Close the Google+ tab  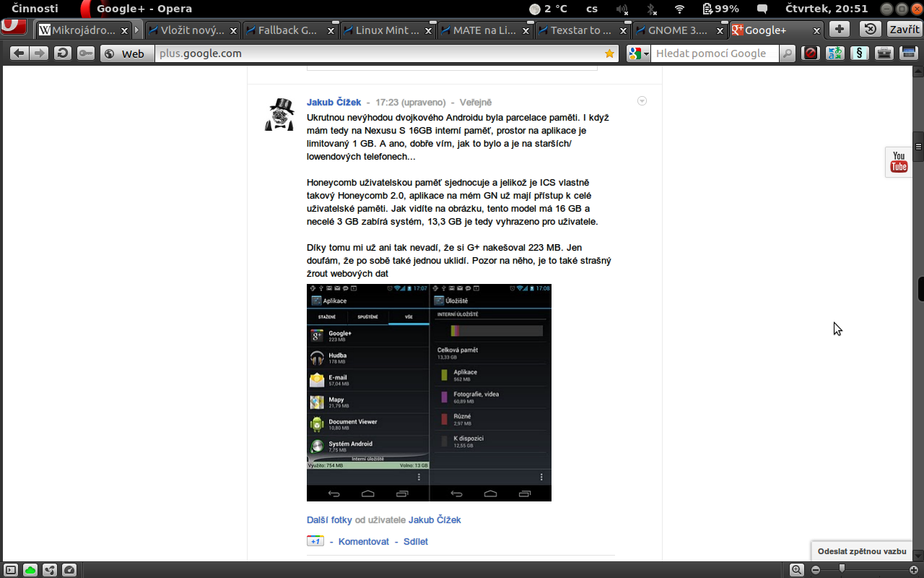click(x=816, y=30)
